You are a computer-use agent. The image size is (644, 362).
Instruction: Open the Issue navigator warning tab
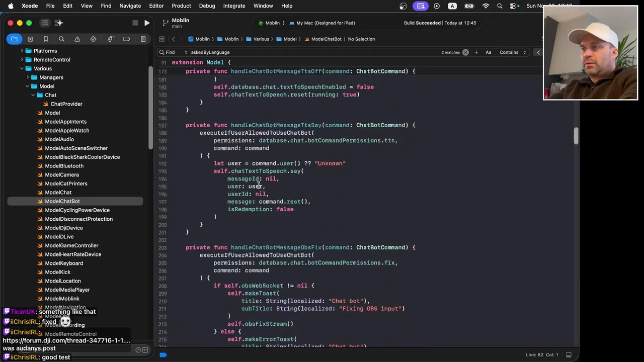click(x=77, y=39)
